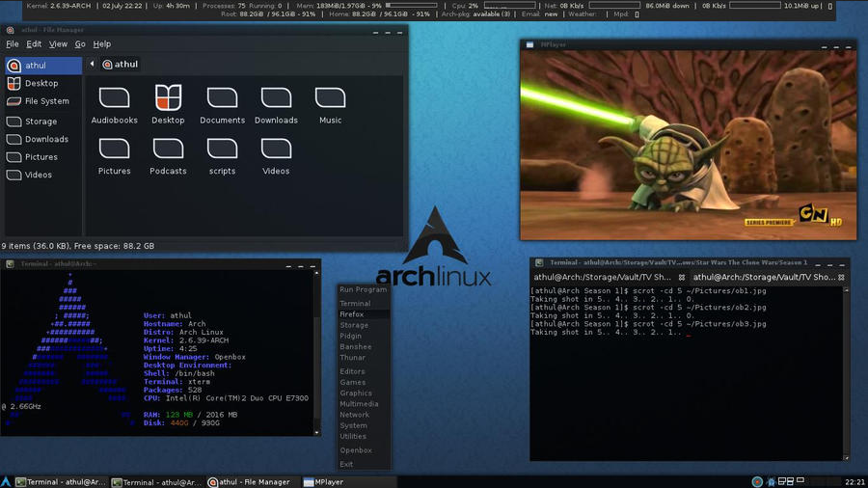Expand System submenu in Openbox menu
The height and width of the screenshot is (488, 868).
[364, 425]
